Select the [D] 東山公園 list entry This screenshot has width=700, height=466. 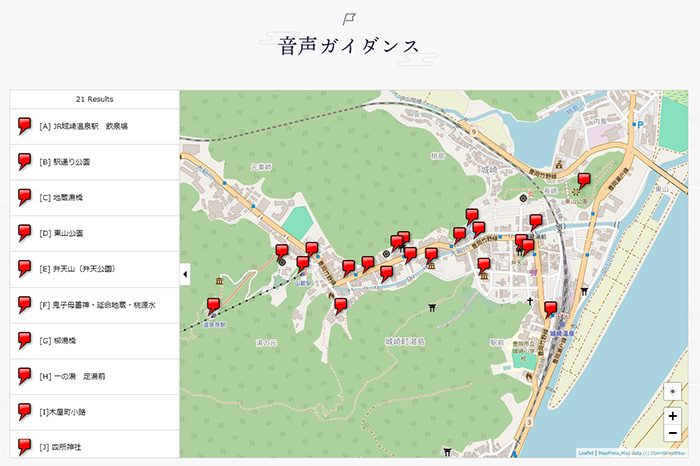95,233
